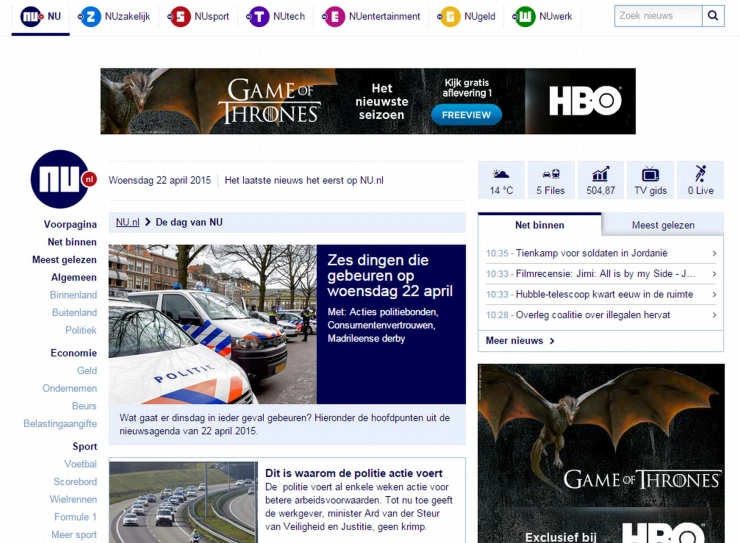Open headline Zes dingen die gebeuren op woensdag
This screenshot has height=543, width=740.
[x=390, y=276]
